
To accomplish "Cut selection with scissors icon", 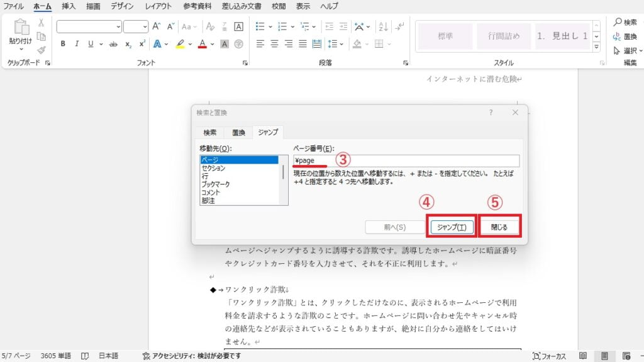I will point(41,23).
